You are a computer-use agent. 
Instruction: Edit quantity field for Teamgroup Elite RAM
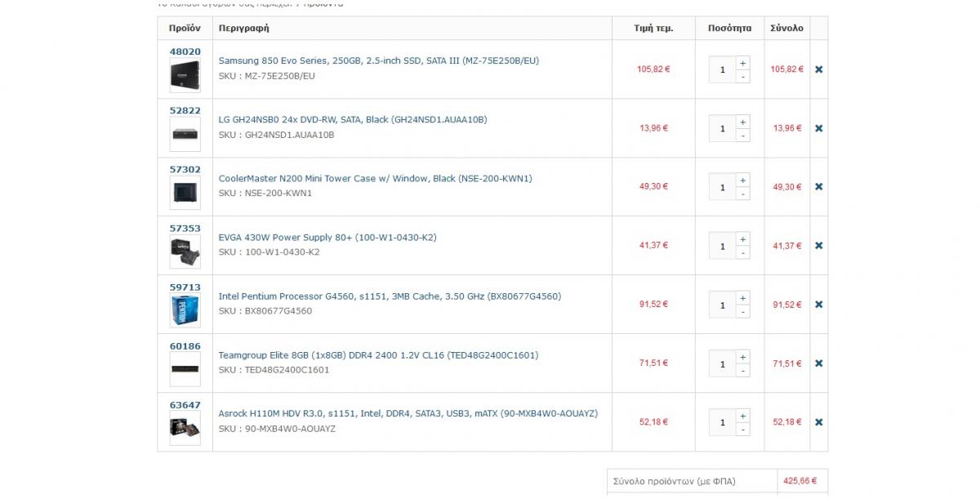[722, 364]
